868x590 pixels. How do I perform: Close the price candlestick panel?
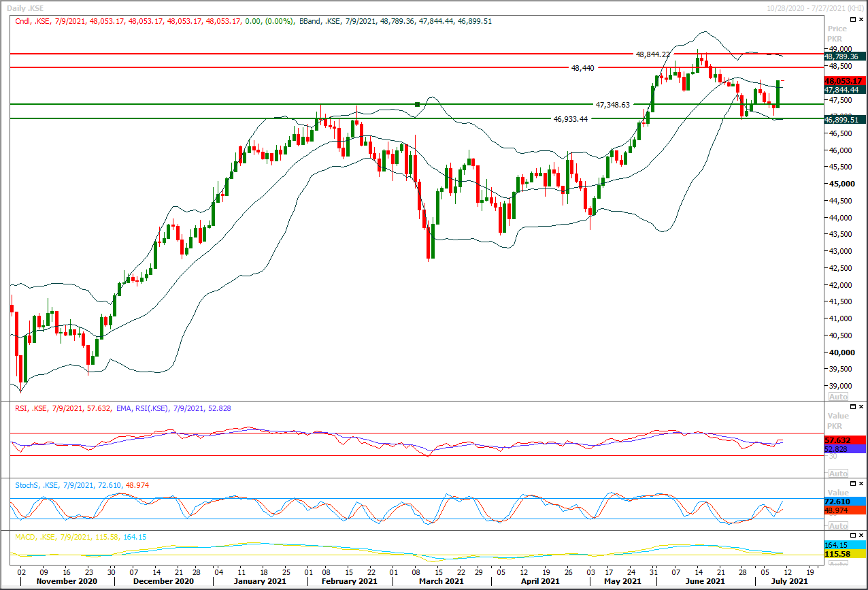point(861,19)
